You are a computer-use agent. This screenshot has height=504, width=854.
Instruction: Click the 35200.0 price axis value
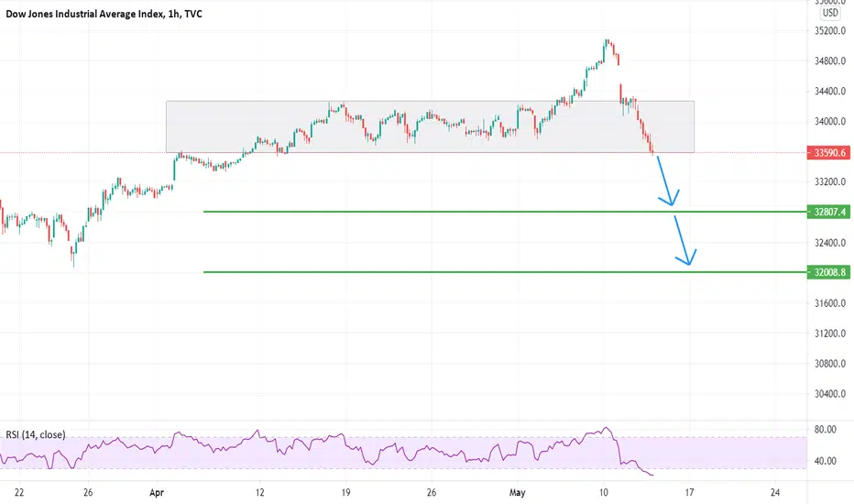[x=830, y=31]
